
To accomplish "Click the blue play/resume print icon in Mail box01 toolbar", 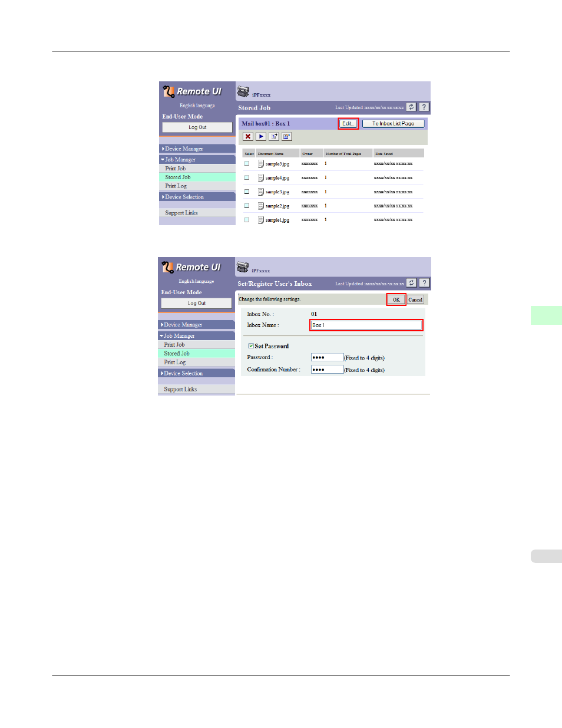I will click(261, 136).
